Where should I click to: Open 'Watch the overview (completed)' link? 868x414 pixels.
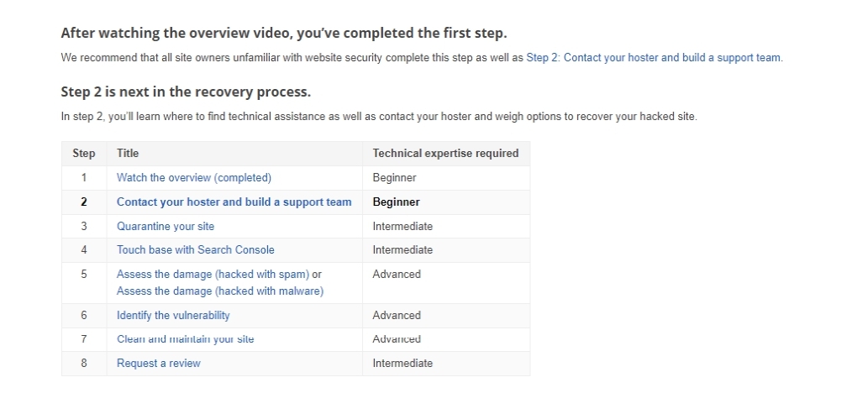(x=194, y=178)
